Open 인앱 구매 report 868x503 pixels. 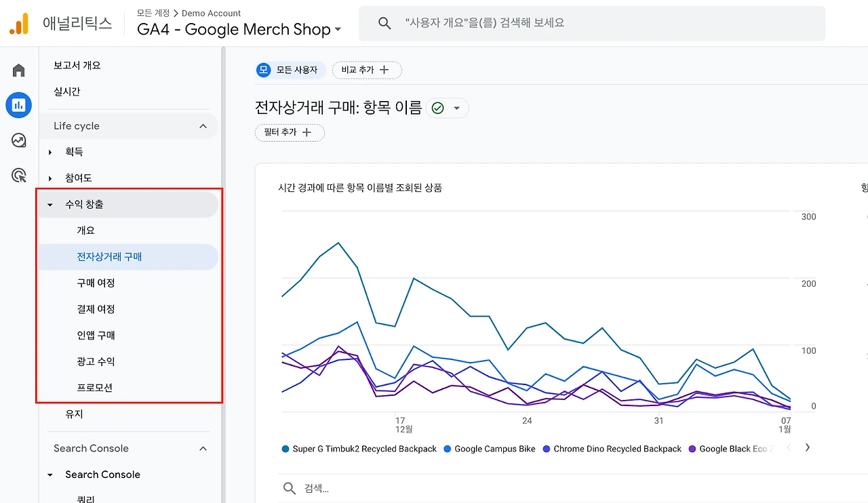click(96, 336)
